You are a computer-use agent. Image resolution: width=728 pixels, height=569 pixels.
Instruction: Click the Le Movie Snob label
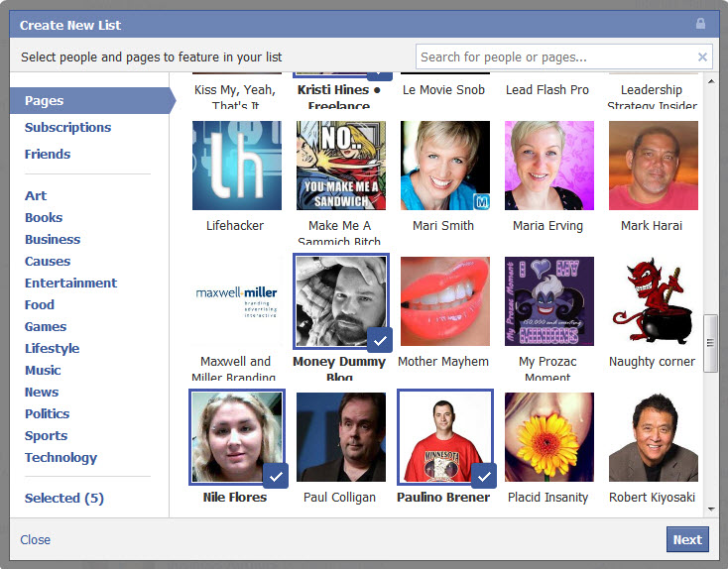tap(443, 89)
